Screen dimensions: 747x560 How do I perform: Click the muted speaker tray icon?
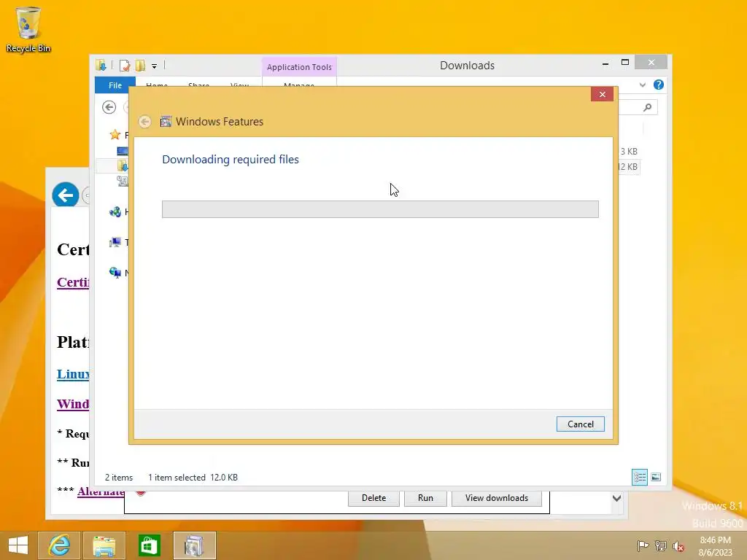click(x=678, y=545)
